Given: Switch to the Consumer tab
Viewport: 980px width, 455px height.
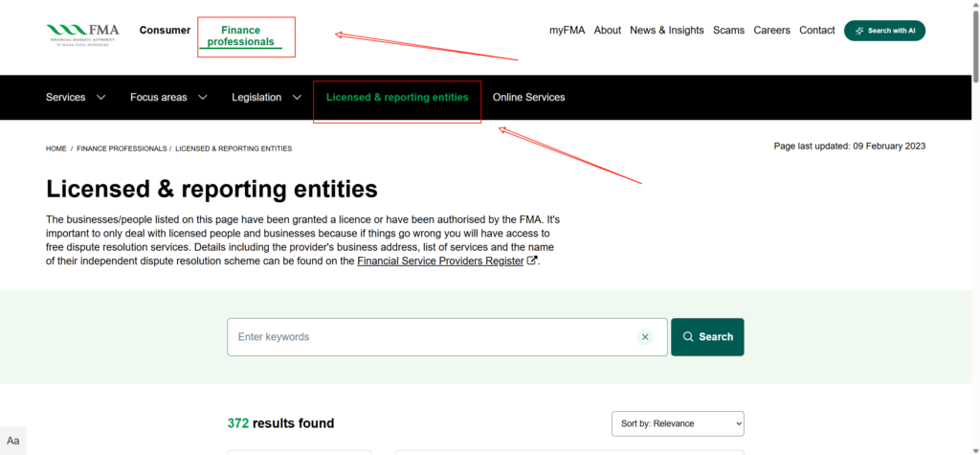Looking at the screenshot, I should point(165,30).
